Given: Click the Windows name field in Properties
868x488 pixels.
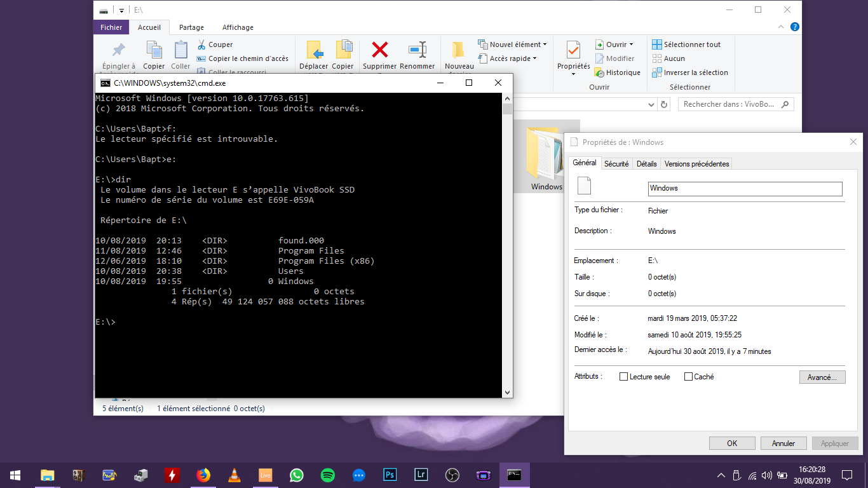Looking at the screenshot, I should [745, 188].
